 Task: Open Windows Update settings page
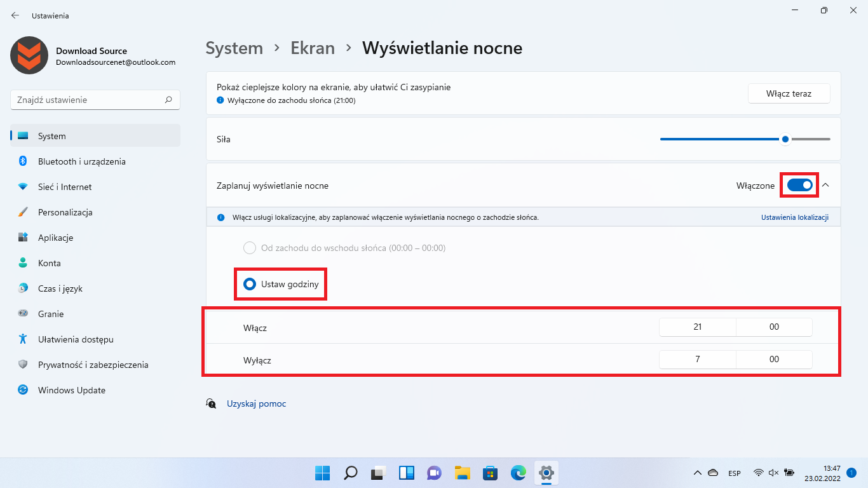pyautogui.click(x=95, y=390)
